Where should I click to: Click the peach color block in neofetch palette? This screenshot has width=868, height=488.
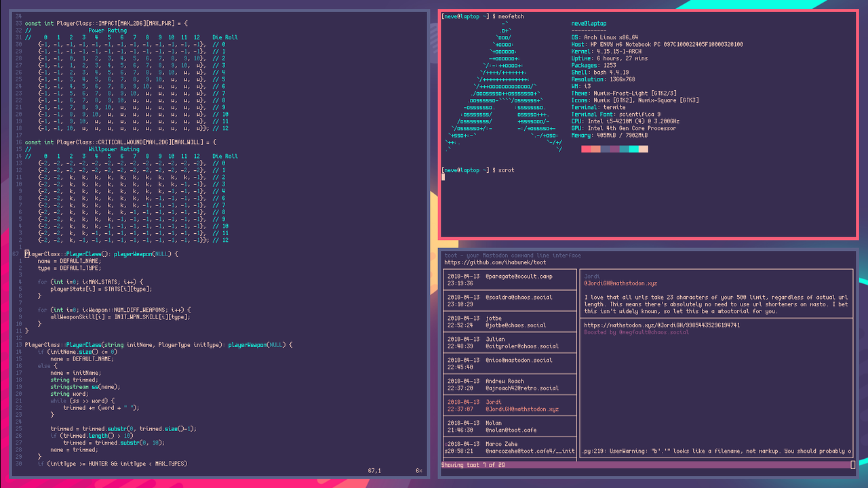point(643,149)
